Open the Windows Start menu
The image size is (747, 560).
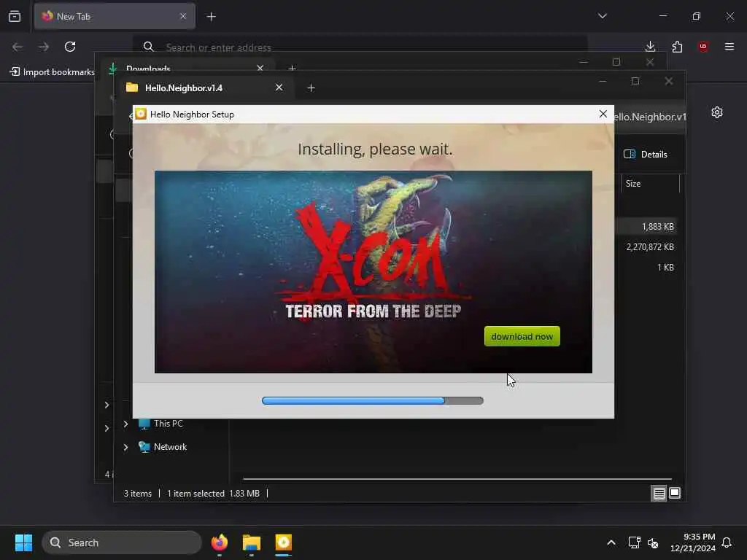pyautogui.click(x=23, y=542)
